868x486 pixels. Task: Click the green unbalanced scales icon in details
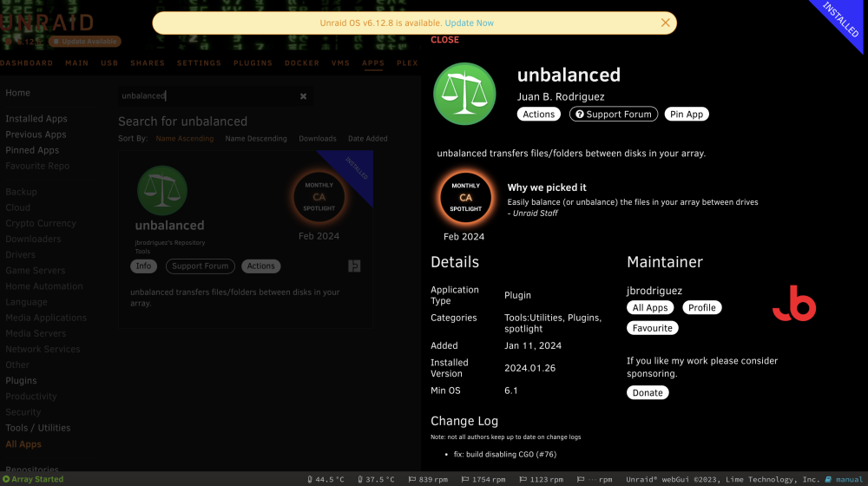(x=464, y=94)
